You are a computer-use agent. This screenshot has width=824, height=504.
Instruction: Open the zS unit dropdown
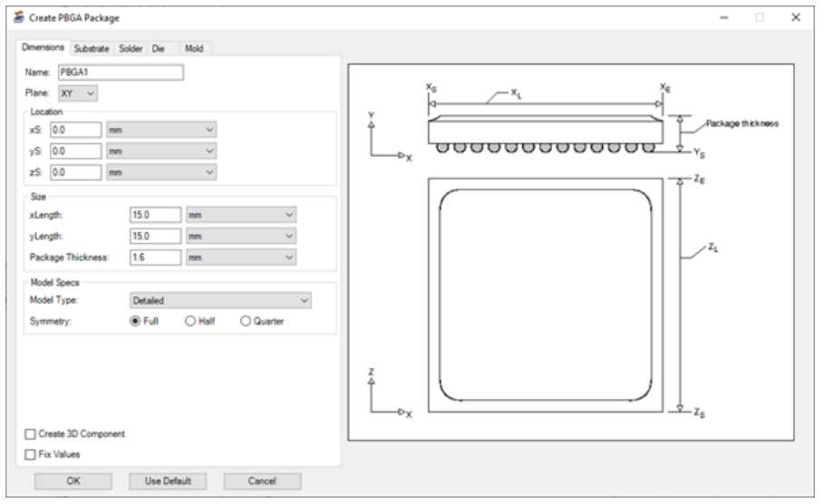coord(161,171)
